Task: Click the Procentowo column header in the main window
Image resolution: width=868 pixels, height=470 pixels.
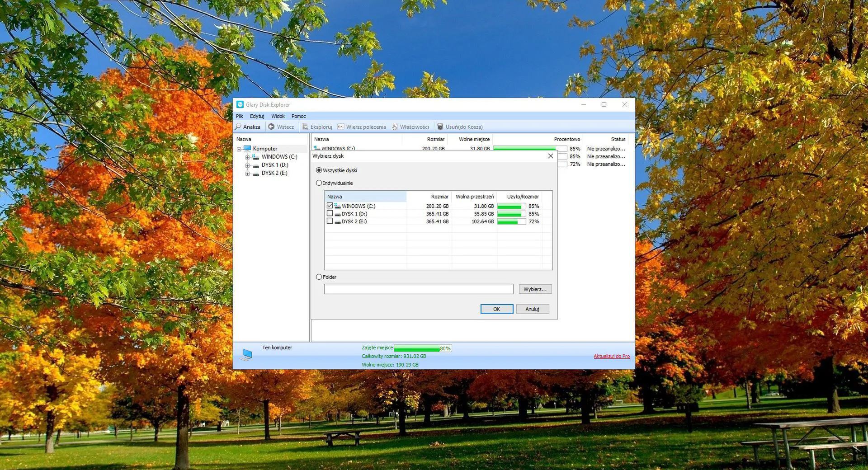Action: click(537, 139)
